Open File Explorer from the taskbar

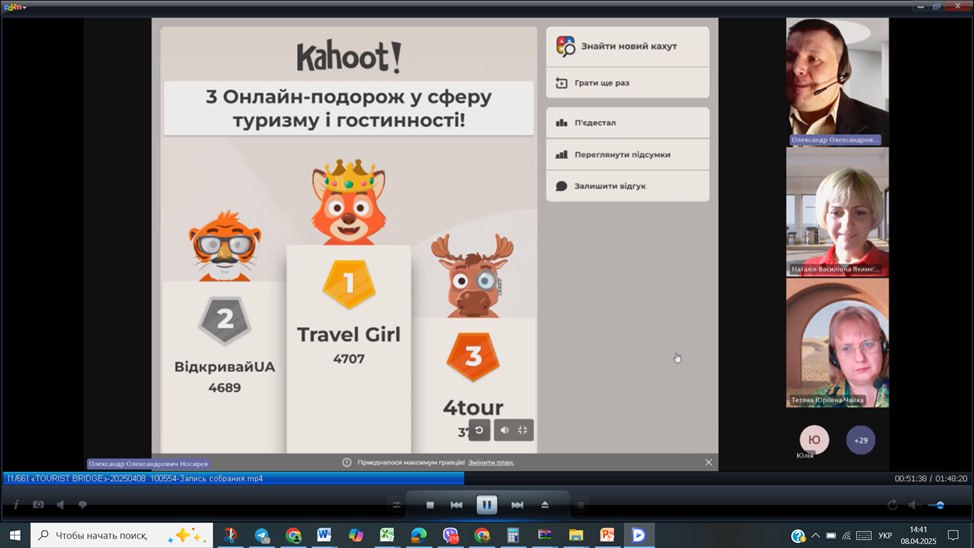(x=576, y=535)
